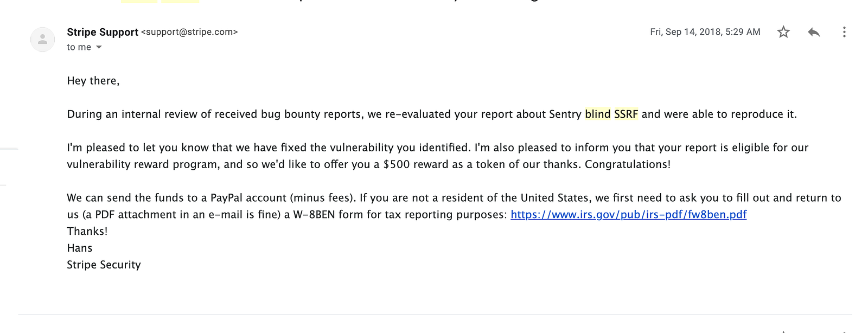Open the three-dot more options menu

tap(844, 32)
